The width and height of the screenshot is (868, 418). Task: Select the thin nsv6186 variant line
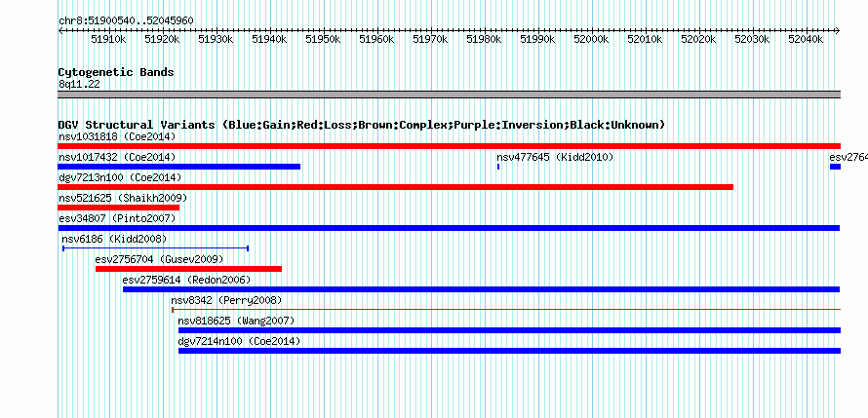(x=155, y=248)
